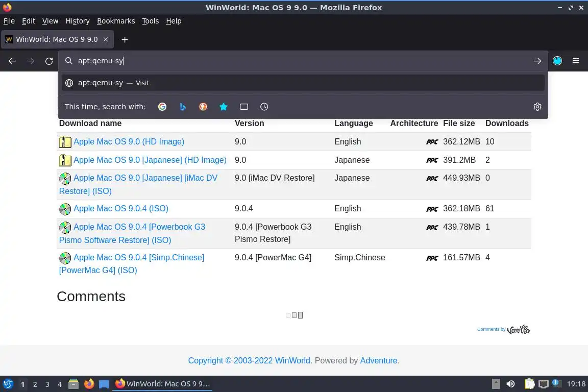Launch the file manager from the taskbar
588x392 pixels.
(x=73, y=384)
